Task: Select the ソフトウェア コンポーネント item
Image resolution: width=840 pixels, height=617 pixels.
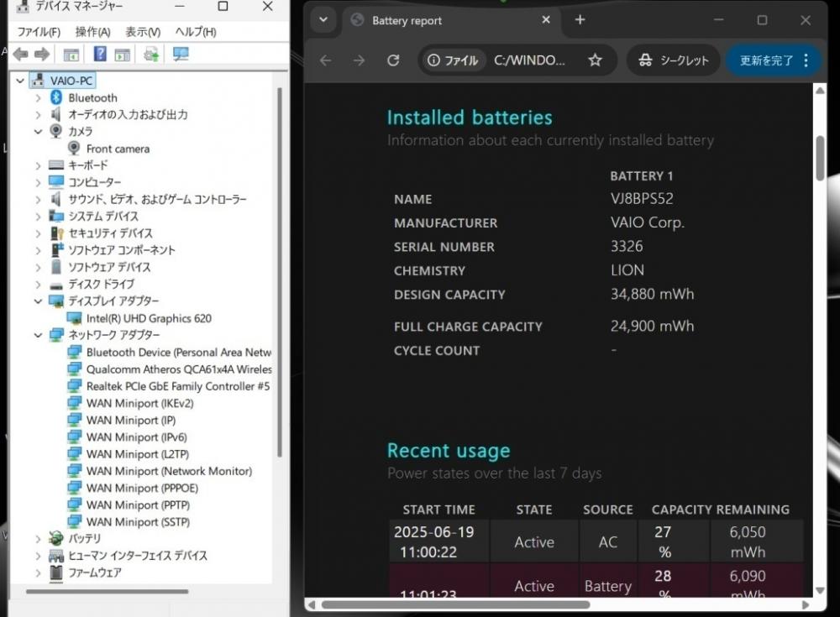Action: (122, 250)
